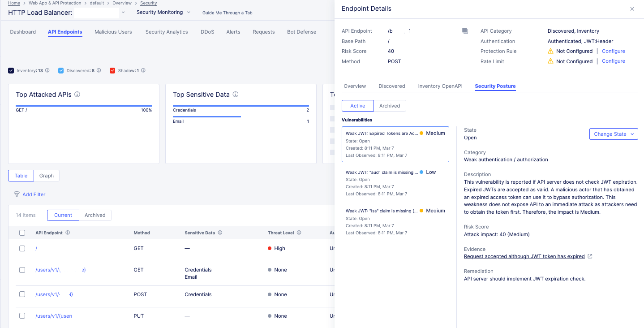Configure the Protection Rule

coord(613,51)
